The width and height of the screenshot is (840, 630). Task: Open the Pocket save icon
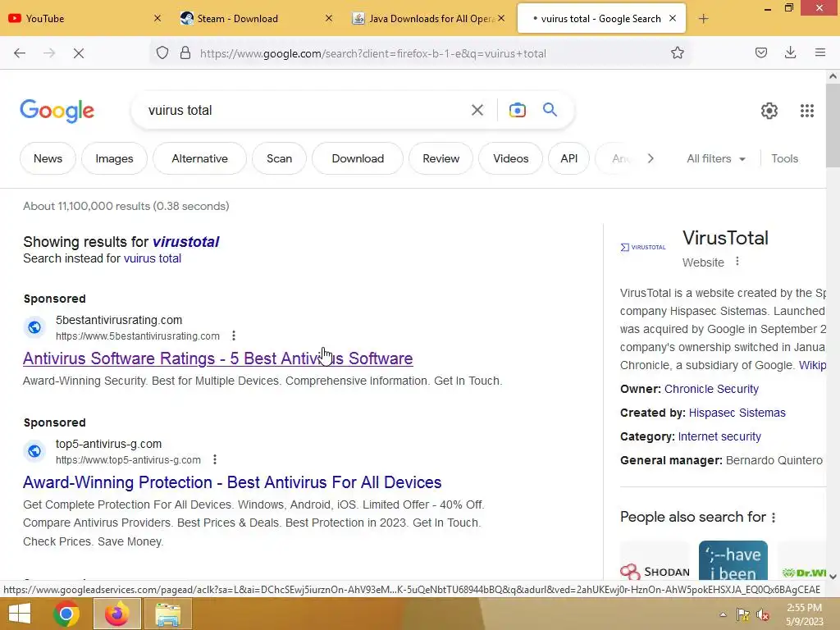761,52
